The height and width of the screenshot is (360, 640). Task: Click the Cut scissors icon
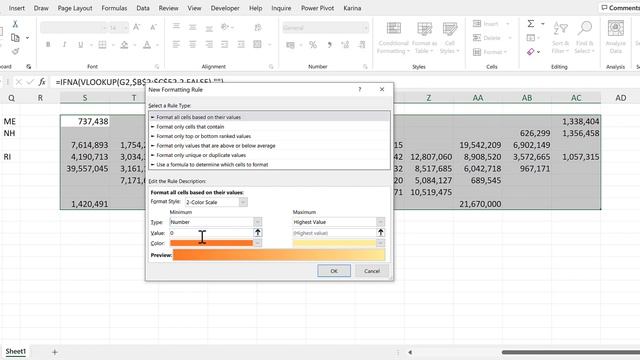16,24
